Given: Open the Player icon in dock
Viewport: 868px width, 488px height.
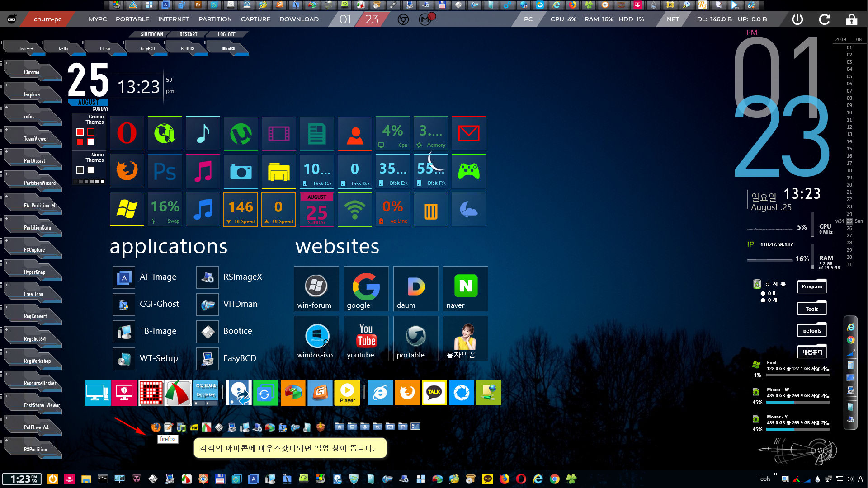Looking at the screenshot, I should point(347,393).
